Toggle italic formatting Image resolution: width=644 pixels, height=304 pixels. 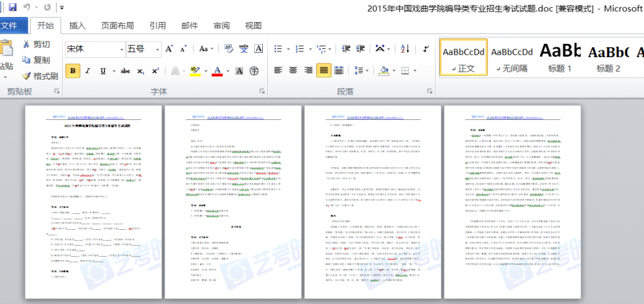pyautogui.click(x=89, y=71)
